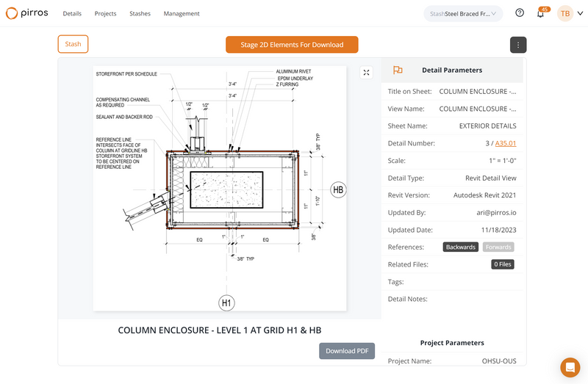Click Stage 2D Elements For Download
The width and height of the screenshot is (588, 384).
[292, 45]
